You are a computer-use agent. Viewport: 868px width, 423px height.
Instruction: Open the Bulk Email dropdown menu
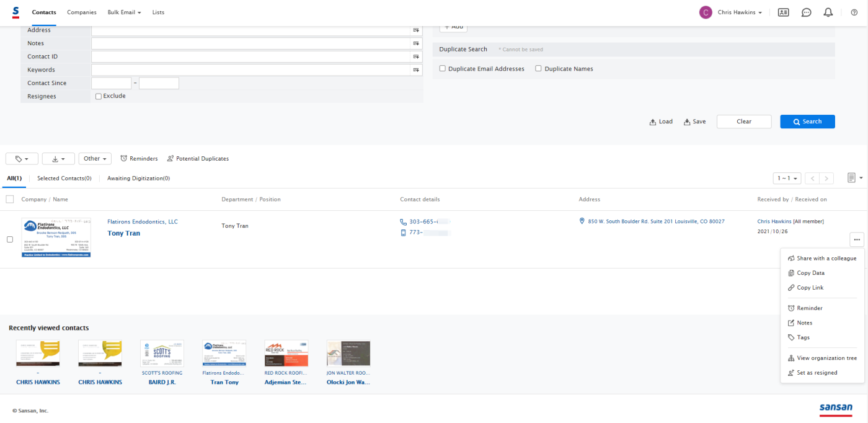click(x=124, y=12)
